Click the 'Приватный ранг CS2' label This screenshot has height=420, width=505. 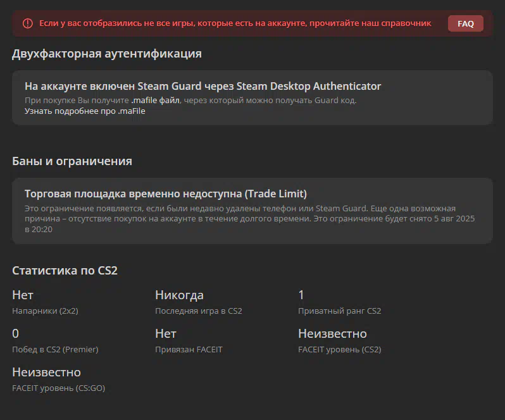click(340, 311)
